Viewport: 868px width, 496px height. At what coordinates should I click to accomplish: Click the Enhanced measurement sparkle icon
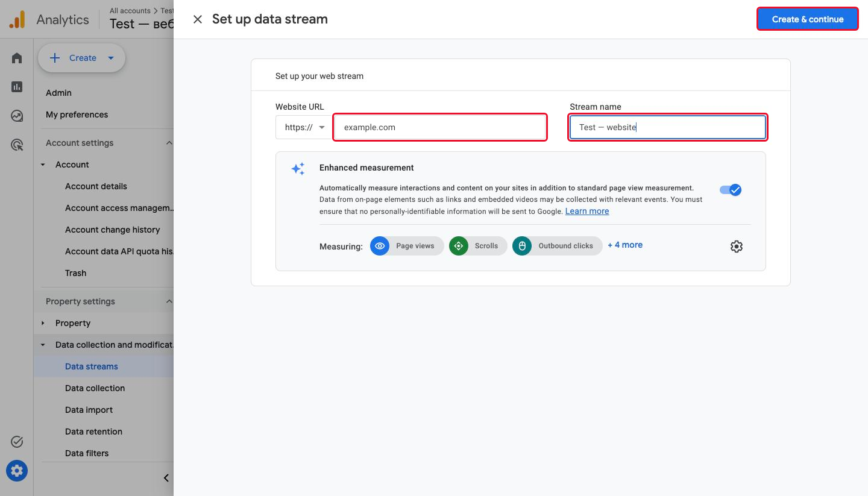[298, 169]
